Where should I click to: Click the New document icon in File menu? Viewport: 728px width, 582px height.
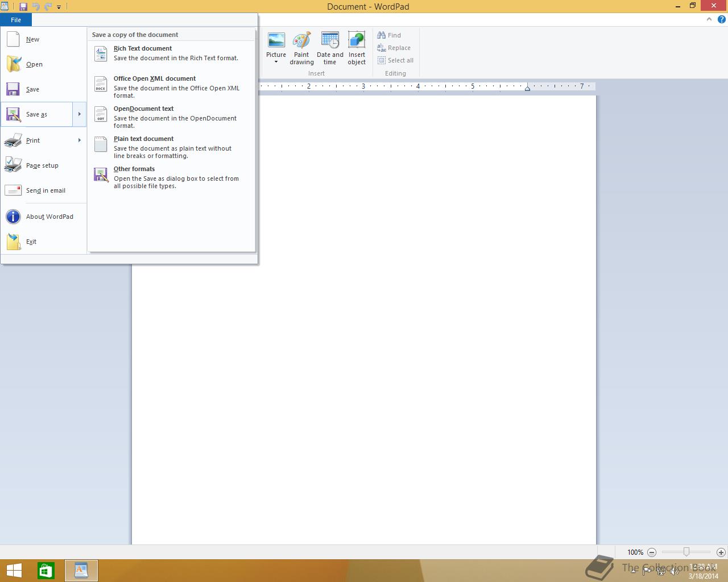(x=13, y=39)
